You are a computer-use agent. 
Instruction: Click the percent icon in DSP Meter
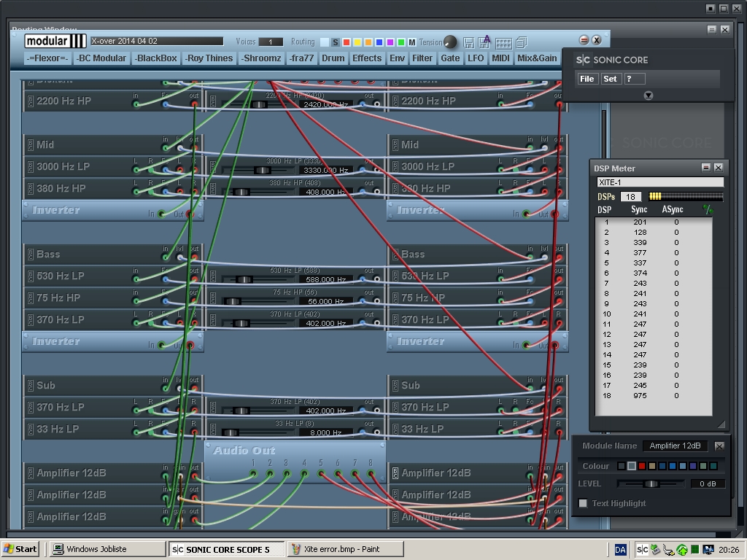[x=706, y=210]
